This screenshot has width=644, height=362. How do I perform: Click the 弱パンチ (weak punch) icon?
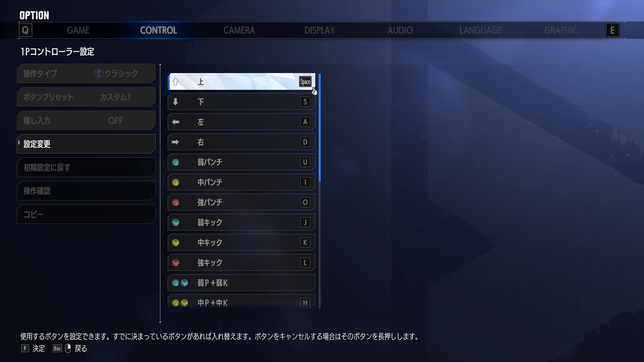tap(176, 162)
